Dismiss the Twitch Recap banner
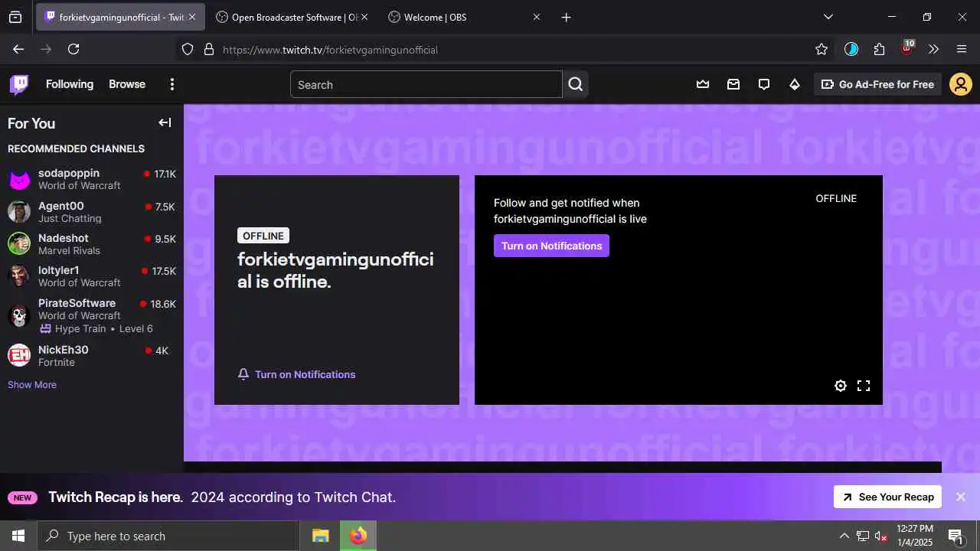The width and height of the screenshot is (980, 551). pyautogui.click(x=961, y=497)
